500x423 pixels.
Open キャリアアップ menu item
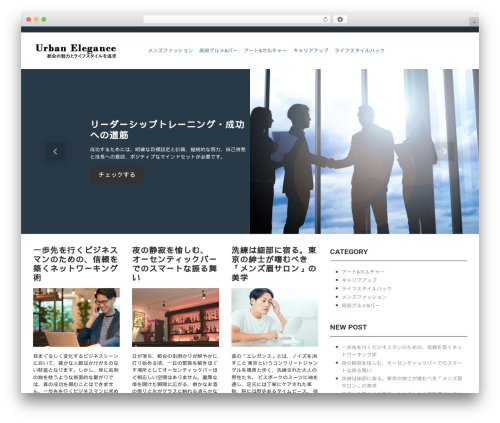(311, 51)
